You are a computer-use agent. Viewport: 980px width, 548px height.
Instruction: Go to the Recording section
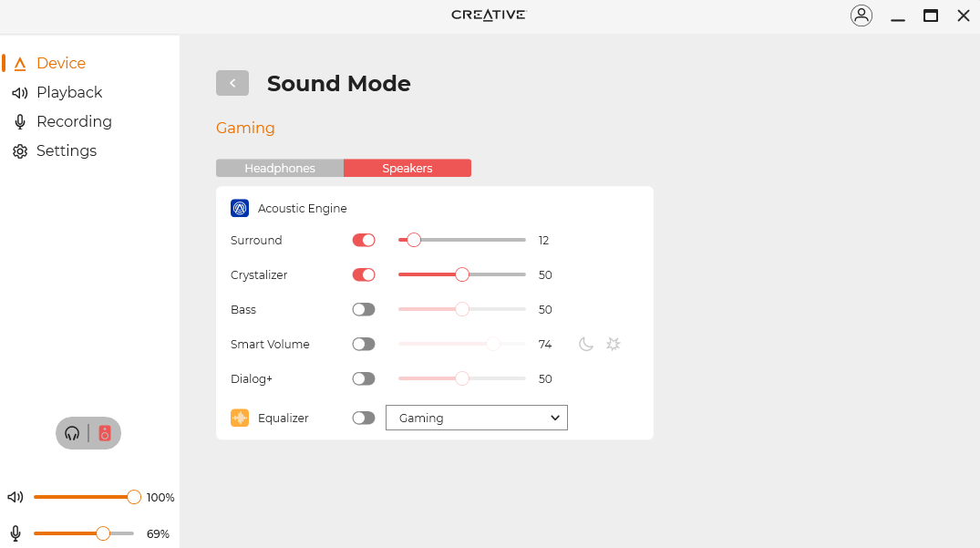pyautogui.click(x=74, y=121)
